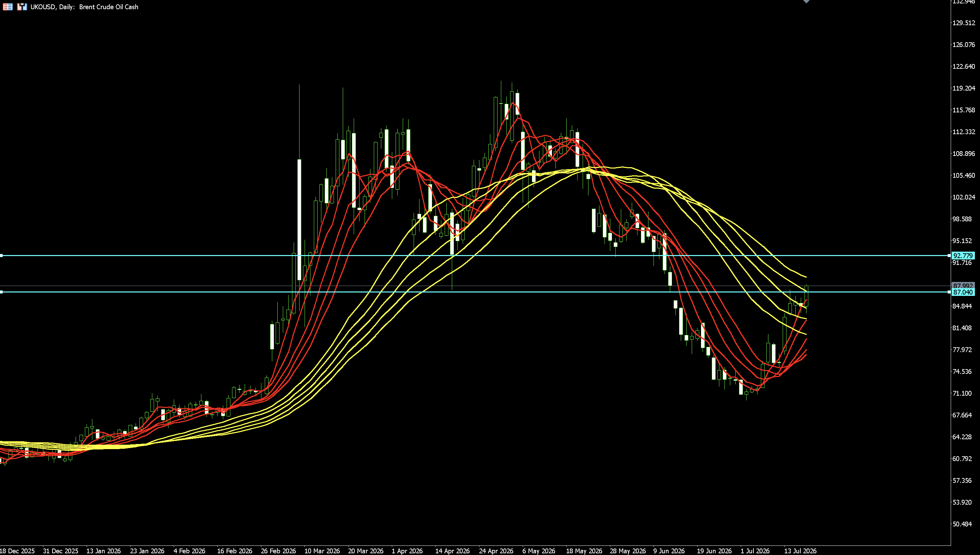The height and width of the screenshot is (555, 980).
Task: Click the 13 Jul 2026 date label
Action: coord(800,551)
